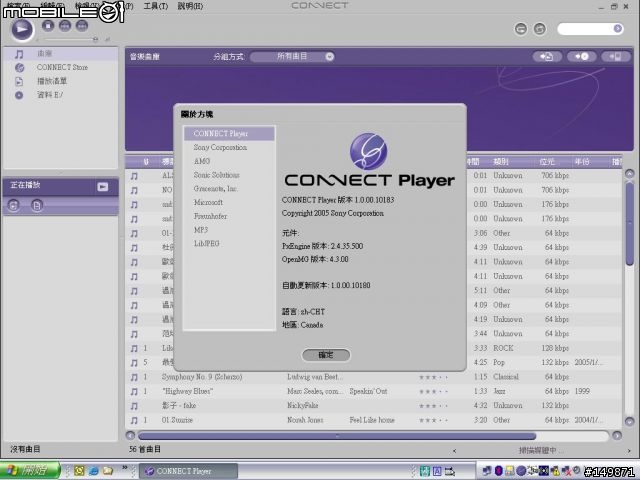Select the "Highway Blues" track row
Screen dimensions: 640x480
(373, 391)
